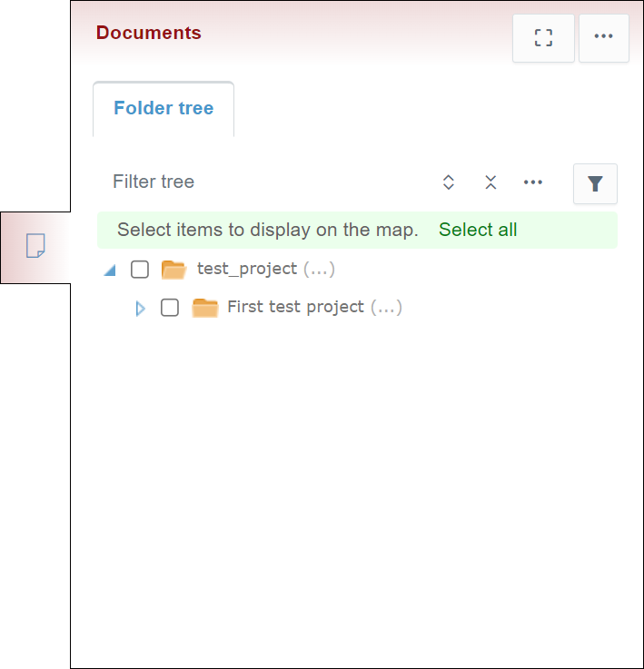The height and width of the screenshot is (669, 644).
Task: Open the tree toolbar three-dots menu
Action: 533,182
